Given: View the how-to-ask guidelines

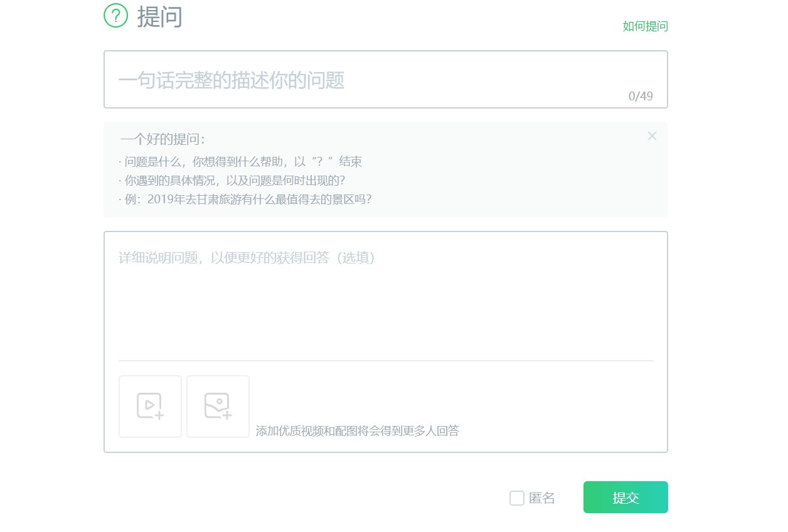Looking at the screenshot, I should coord(644,26).
